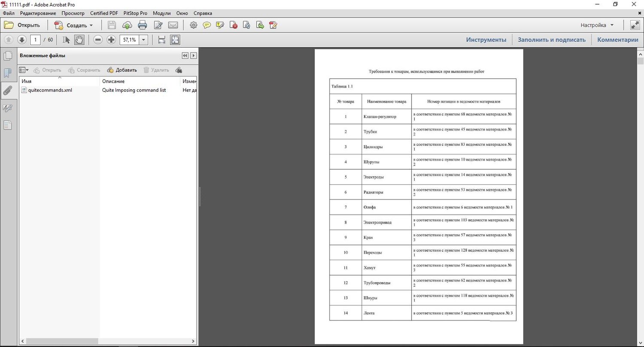
Task: Click the read mode expand icon
Action: click(x=635, y=25)
